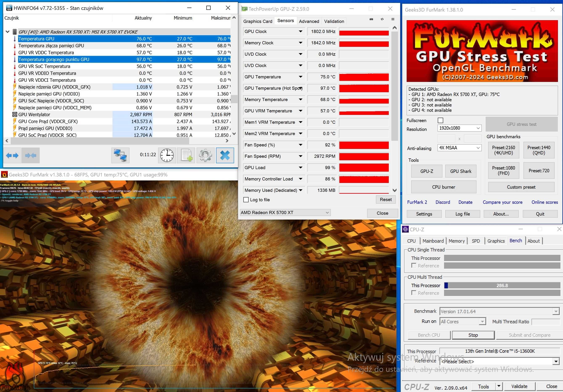This screenshot has width=563, height=392.
Task: Switch to GPU-Z Validation tab
Action: click(334, 21)
